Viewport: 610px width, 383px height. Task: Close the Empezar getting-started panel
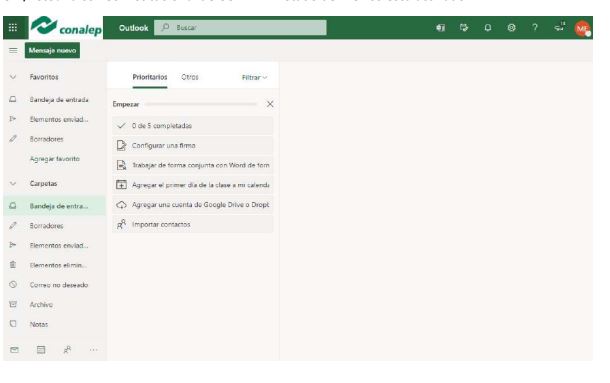270,104
